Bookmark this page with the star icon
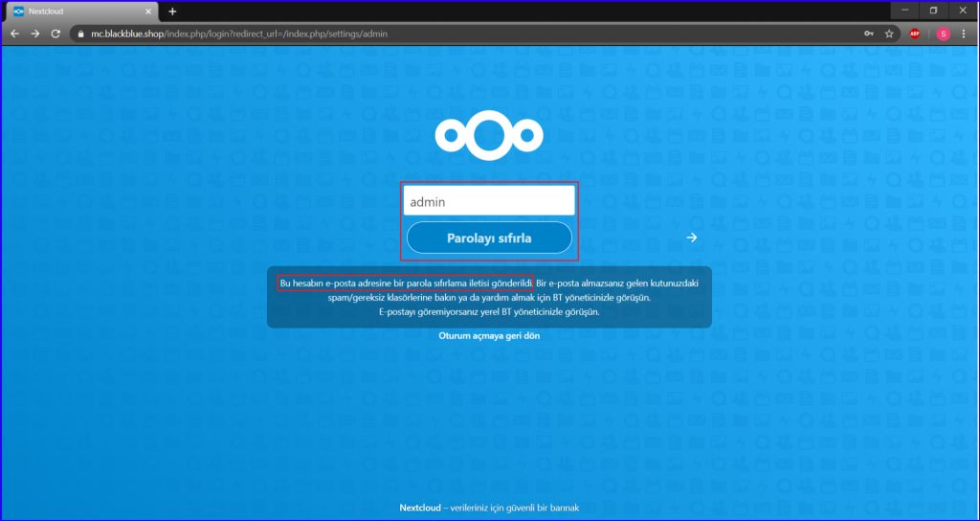The height and width of the screenshot is (521, 980). pyautogui.click(x=889, y=34)
